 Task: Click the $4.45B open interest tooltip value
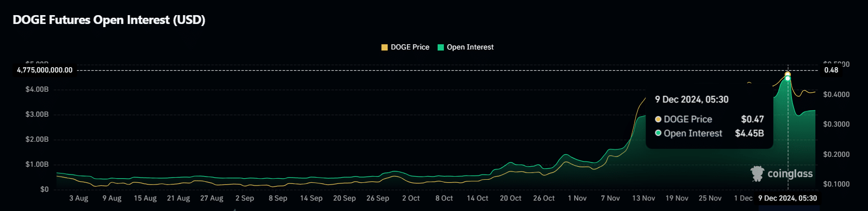pyautogui.click(x=749, y=133)
